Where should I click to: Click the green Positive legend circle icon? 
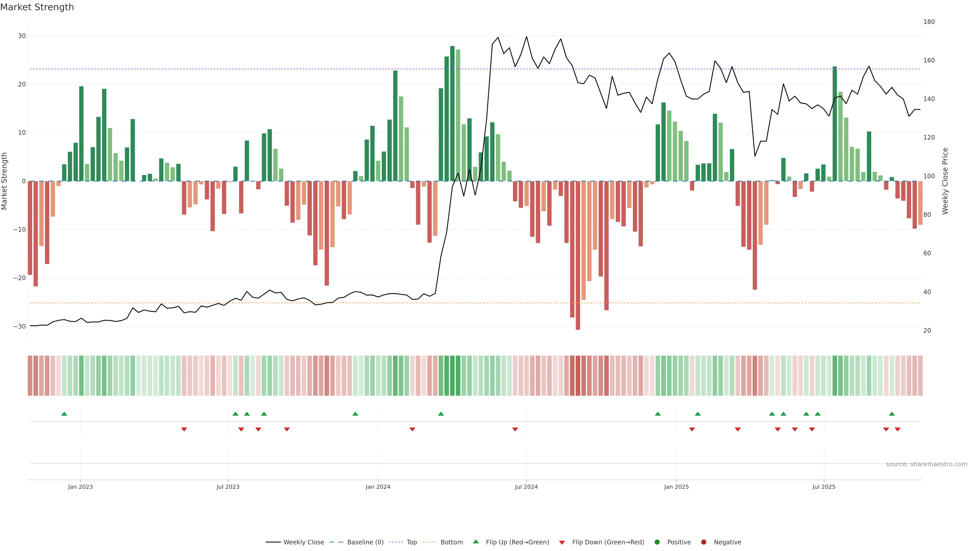click(x=657, y=542)
